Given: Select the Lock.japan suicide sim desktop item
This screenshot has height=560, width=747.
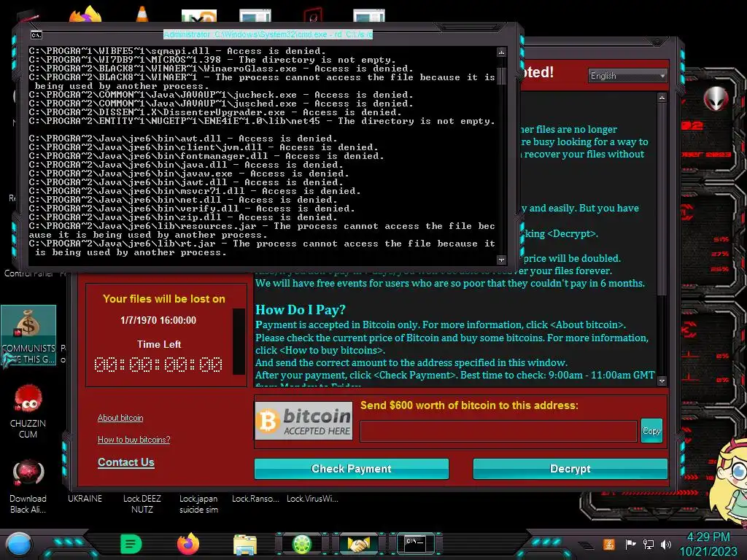Looking at the screenshot, I should 198,504.
